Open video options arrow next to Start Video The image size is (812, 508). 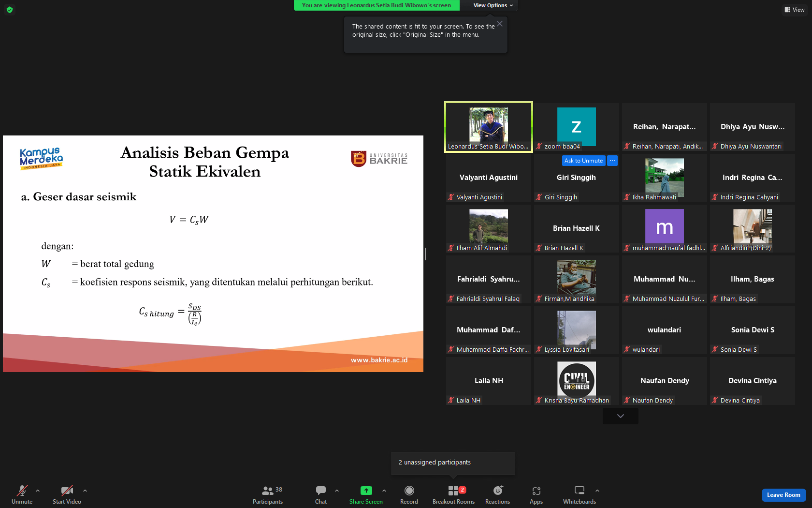tap(85, 491)
